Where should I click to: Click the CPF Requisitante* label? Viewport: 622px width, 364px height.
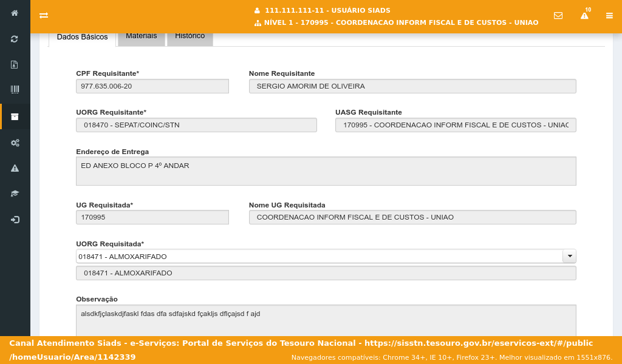pos(108,73)
